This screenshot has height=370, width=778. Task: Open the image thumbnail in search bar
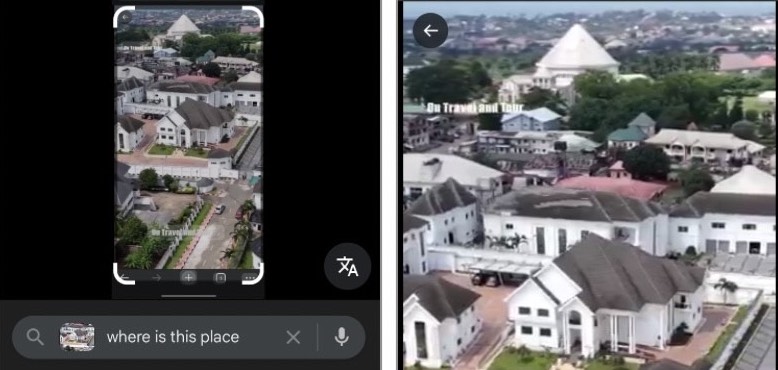pos(77,337)
